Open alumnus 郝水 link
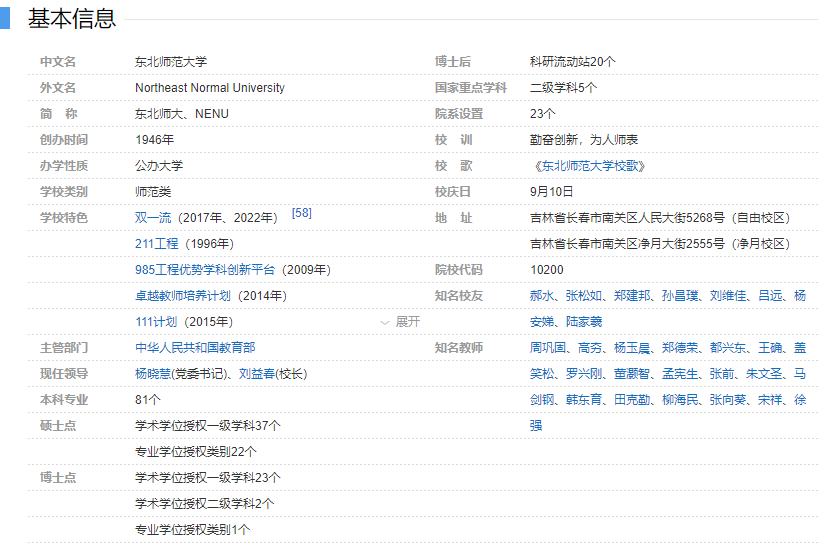 click(541, 296)
